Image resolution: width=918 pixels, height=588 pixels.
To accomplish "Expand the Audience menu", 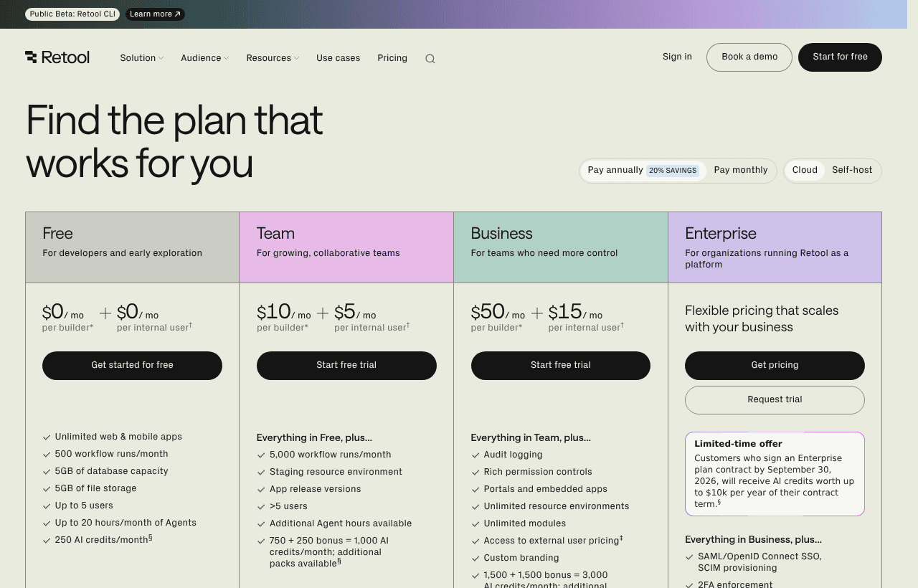I will pyautogui.click(x=204, y=58).
